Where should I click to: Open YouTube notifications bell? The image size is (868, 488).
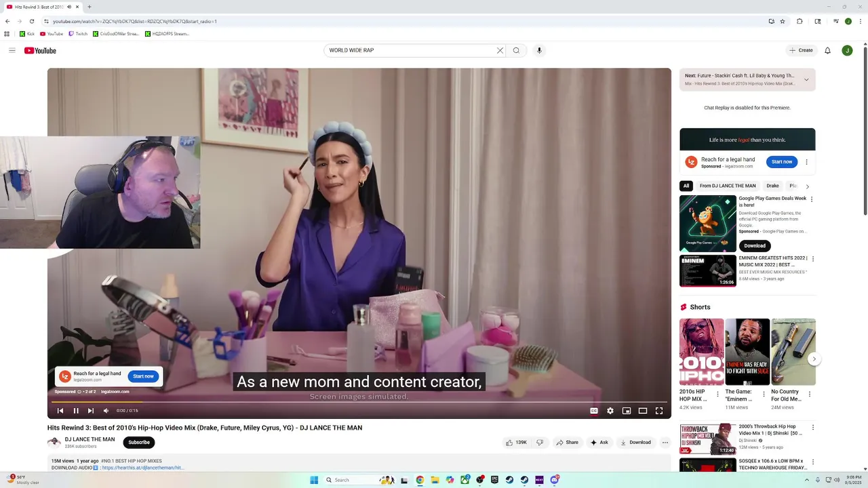827,50
